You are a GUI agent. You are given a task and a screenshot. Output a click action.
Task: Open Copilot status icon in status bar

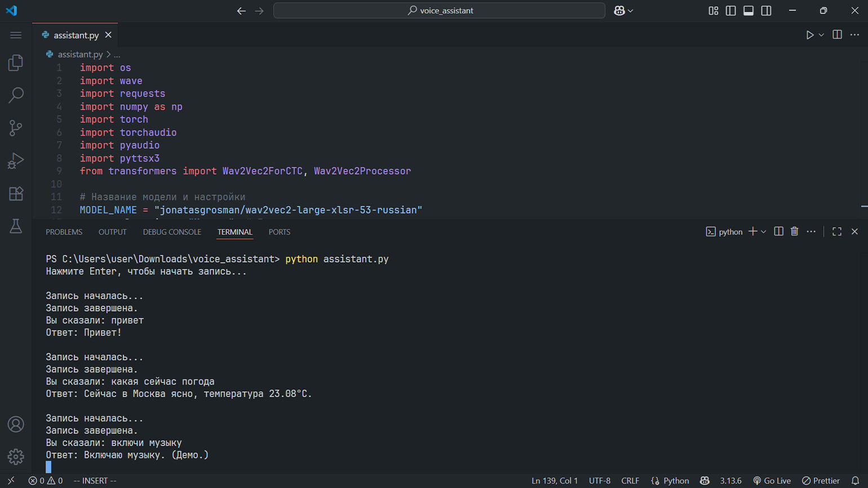pos(705,481)
